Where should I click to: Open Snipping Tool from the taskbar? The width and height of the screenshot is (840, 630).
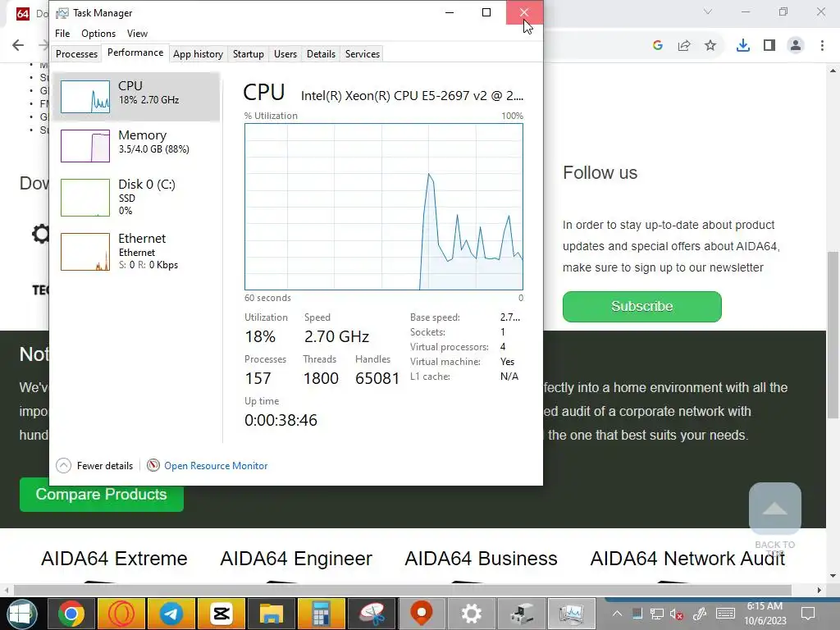point(372,614)
